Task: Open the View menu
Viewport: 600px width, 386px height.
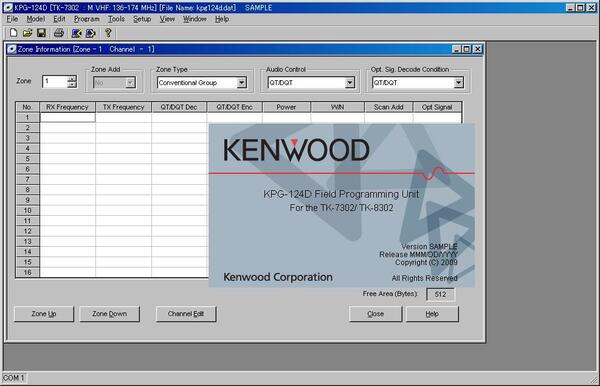Action: click(x=167, y=19)
